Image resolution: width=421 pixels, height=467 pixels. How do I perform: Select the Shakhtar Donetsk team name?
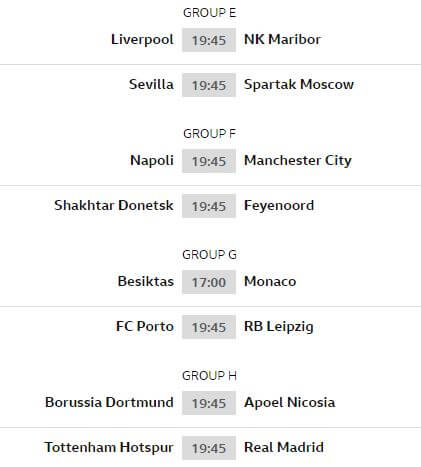114,205
